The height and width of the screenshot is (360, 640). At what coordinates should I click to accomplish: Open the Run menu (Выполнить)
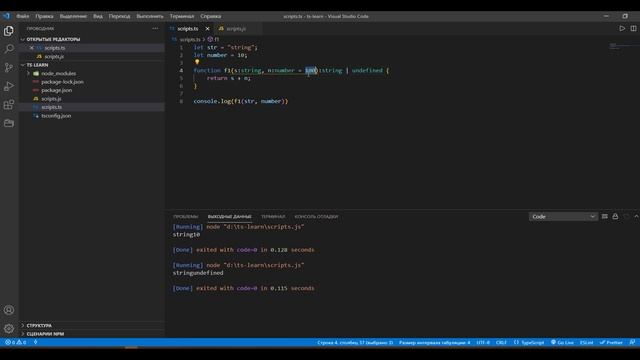pos(150,16)
